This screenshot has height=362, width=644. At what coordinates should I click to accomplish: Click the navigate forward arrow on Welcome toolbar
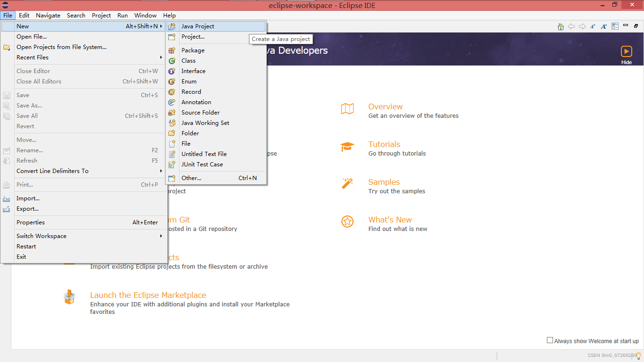coord(582,26)
